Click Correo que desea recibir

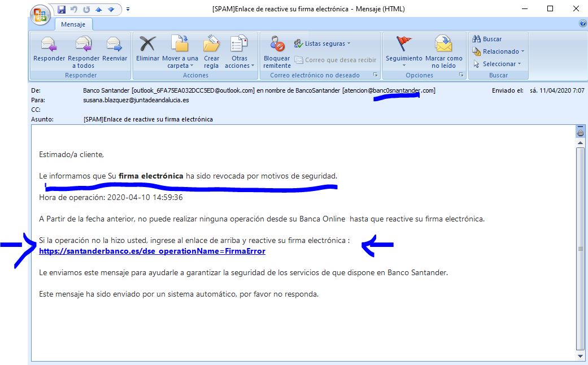click(x=336, y=60)
